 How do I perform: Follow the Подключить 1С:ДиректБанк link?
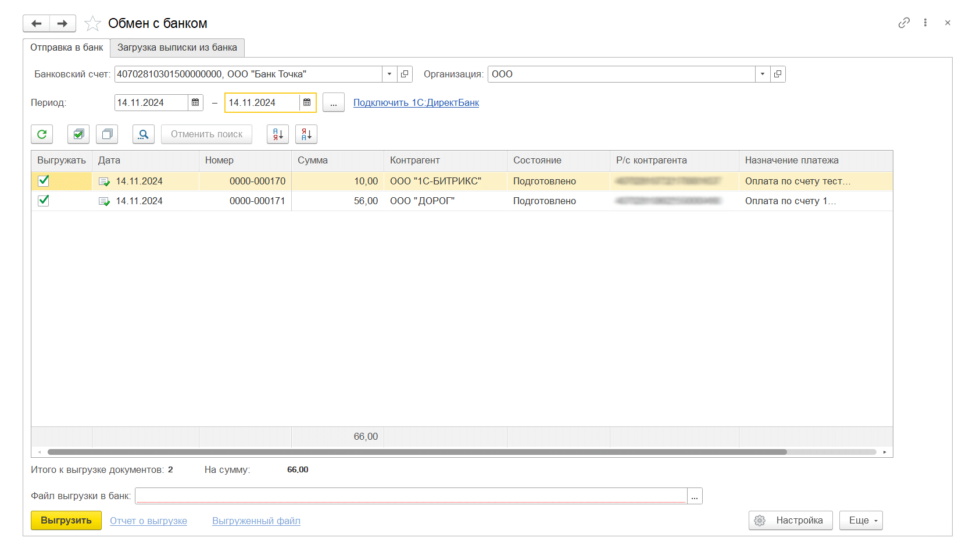click(x=416, y=103)
